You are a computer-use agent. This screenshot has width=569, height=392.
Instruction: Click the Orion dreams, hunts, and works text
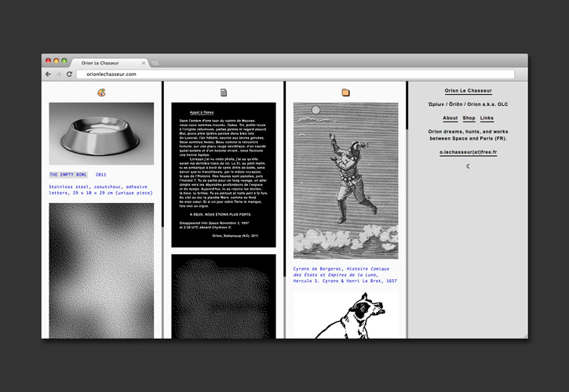pos(468,135)
